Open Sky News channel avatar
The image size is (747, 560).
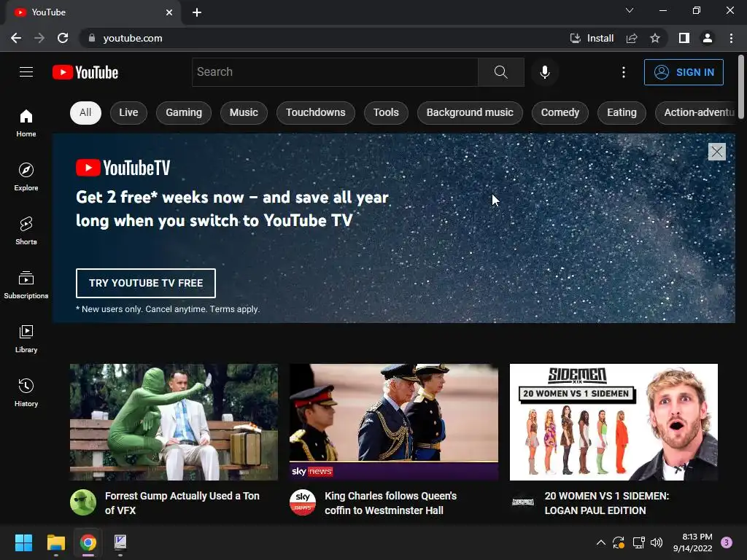[x=303, y=502]
